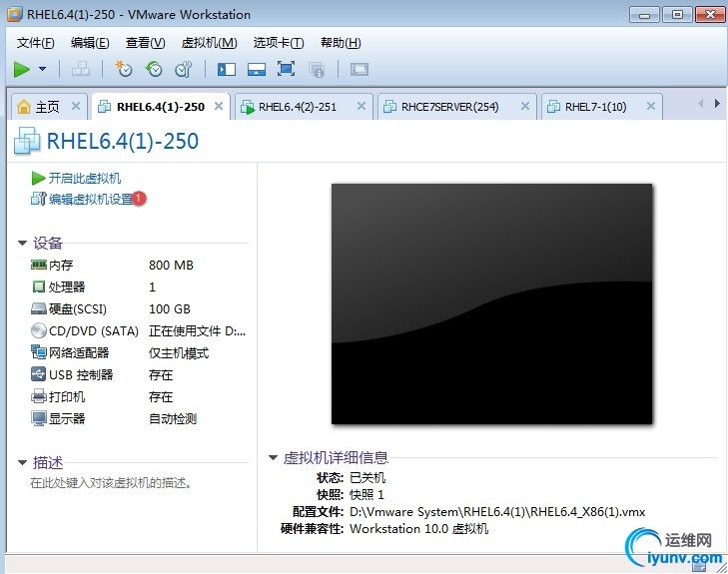Maximize the VMware Workstation window
The image size is (728, 574).
[x=677, y=15]
